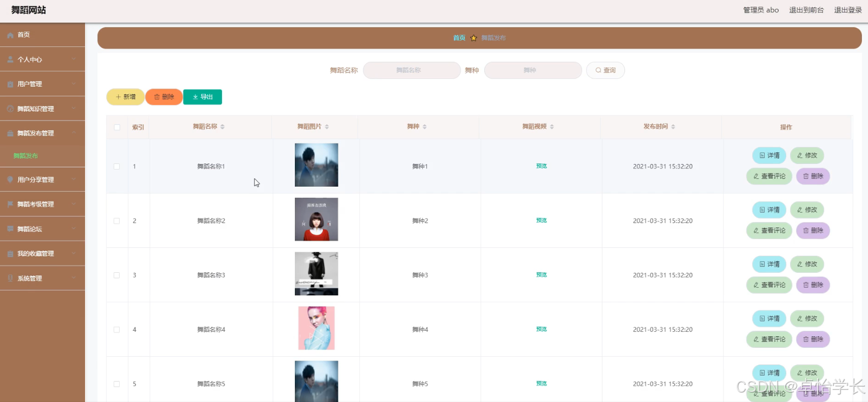Click 详情 button for 舞蹈名称1

coord(769,156)
